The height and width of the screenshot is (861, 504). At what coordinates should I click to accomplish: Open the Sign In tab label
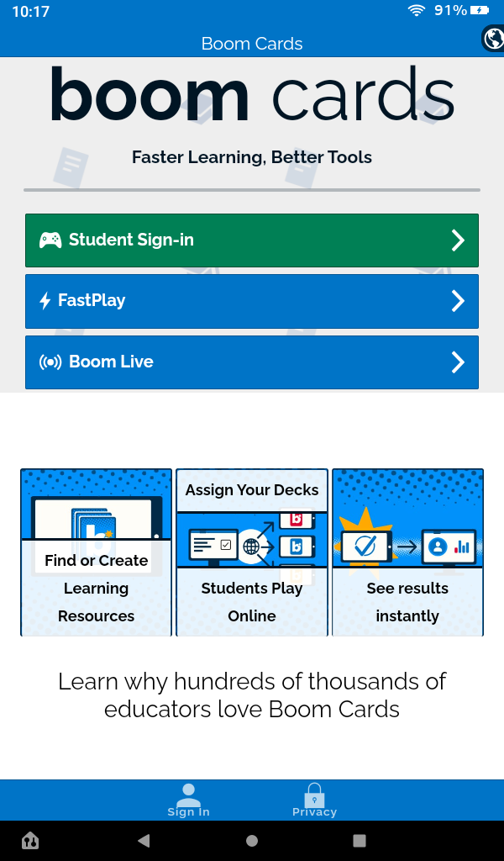[188, 812]
